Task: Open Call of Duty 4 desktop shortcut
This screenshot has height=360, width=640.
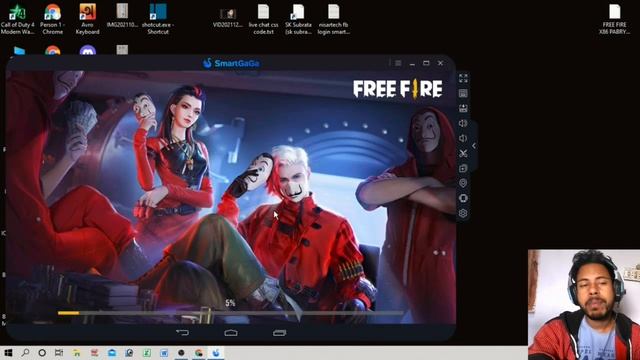Action: [18, 19]
